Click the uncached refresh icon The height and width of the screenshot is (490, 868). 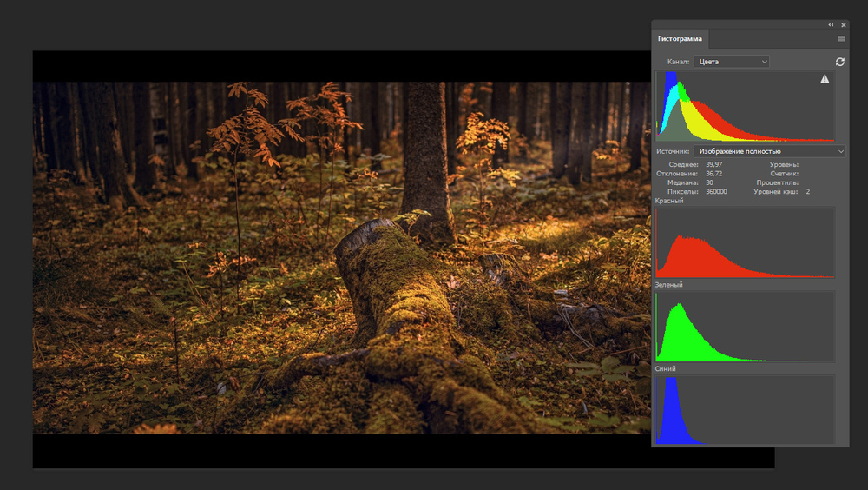(839, 62)
